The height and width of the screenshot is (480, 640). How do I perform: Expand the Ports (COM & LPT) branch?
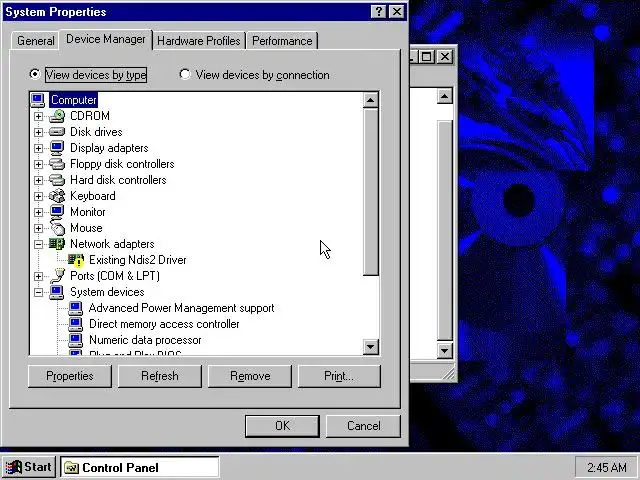(x=38, y=276)
